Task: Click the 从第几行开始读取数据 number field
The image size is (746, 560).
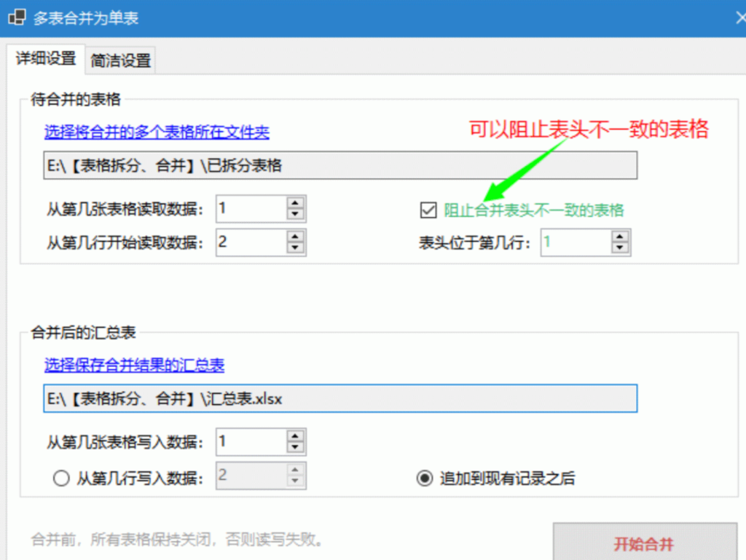Action: [251, 242]
